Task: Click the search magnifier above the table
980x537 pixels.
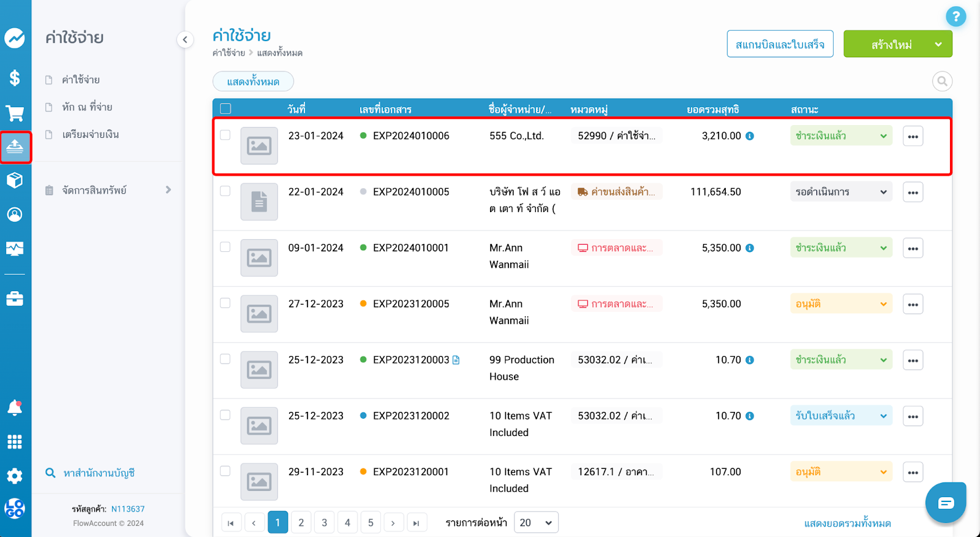Action: click(x=942, y=82)
